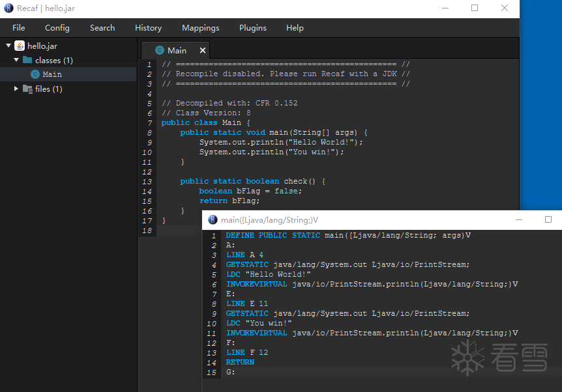Click the first INVOKEVIRTUAL println instruction
562x392 pixels.
[x=372, y=285]
